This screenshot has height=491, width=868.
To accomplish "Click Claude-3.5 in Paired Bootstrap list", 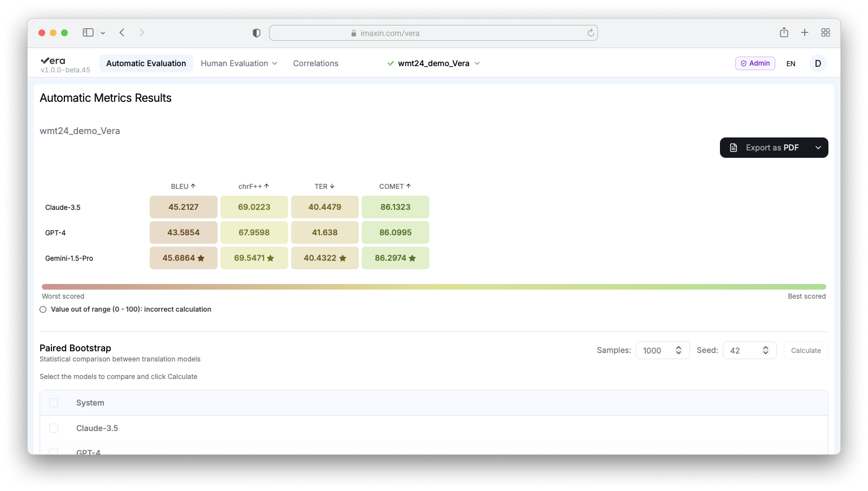I will (x=97, y=428).
